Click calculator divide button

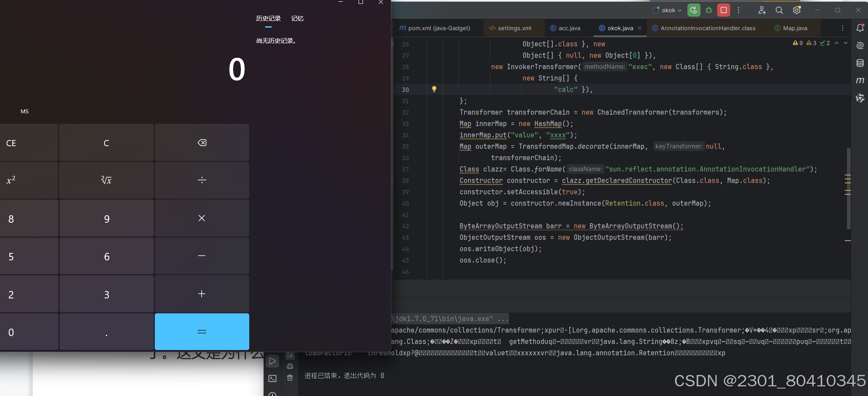click(x=202, y=180)
